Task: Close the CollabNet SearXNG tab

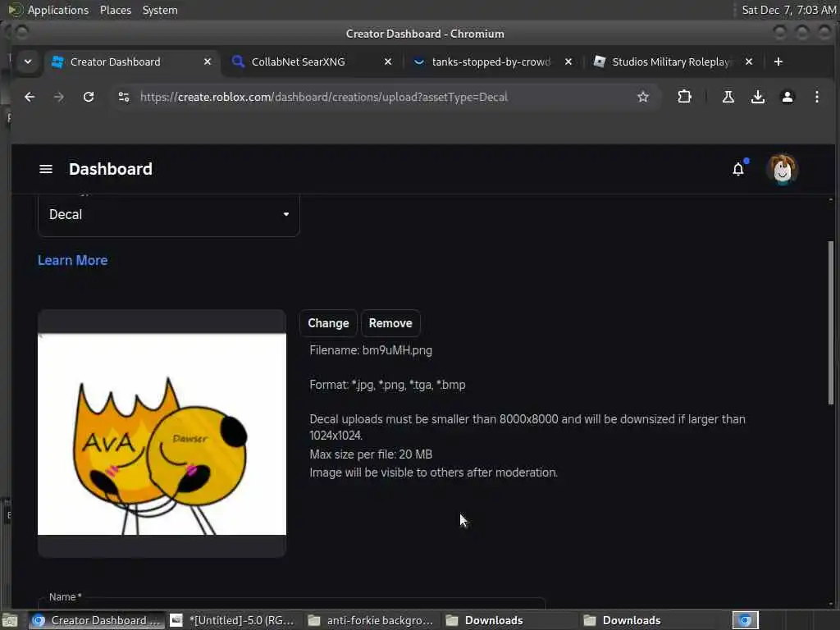Action: click(388, 62)
